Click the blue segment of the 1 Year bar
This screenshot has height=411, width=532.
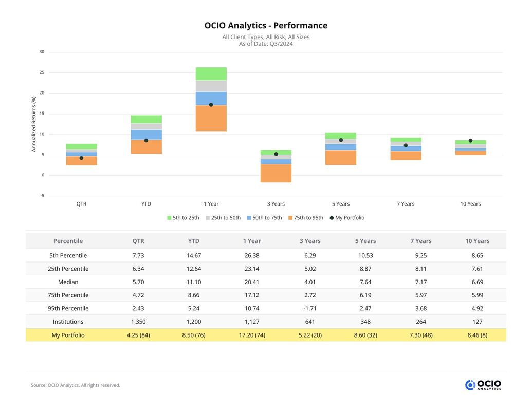[x=211, y=98]
